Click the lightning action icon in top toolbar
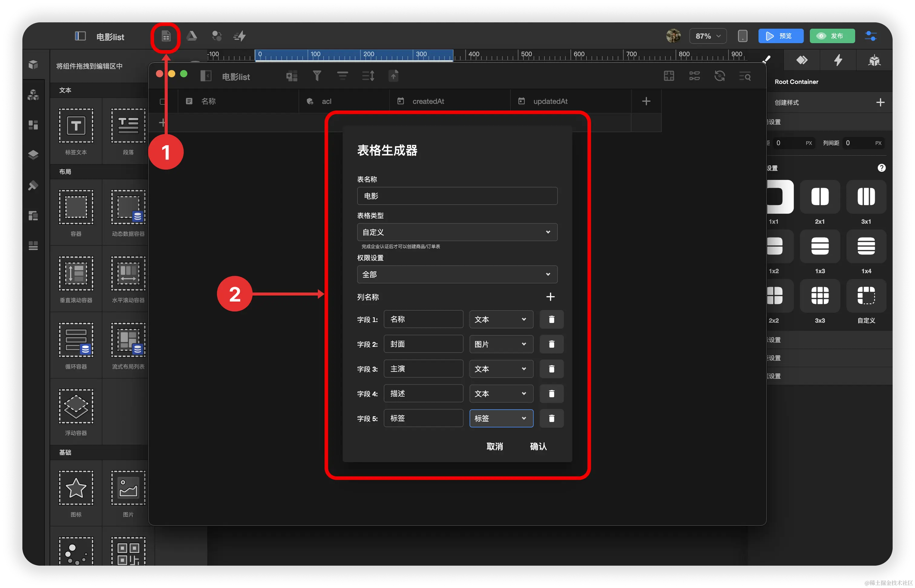The image size is (915, 588). [240, 36]
